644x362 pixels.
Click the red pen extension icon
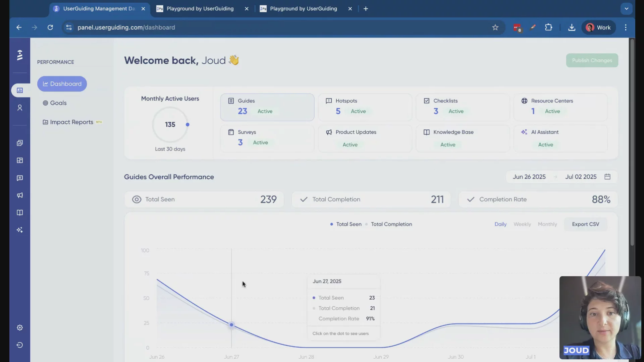[533, 27]
